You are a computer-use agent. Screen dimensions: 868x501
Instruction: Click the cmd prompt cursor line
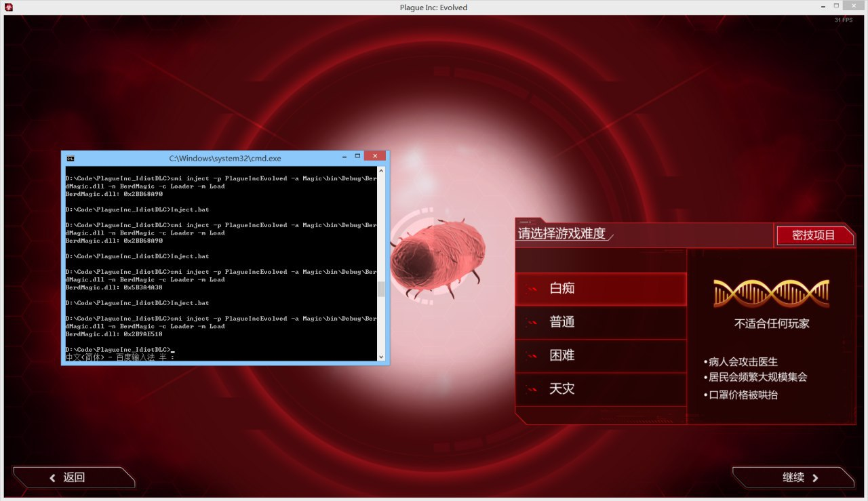(x=120, y=350)
